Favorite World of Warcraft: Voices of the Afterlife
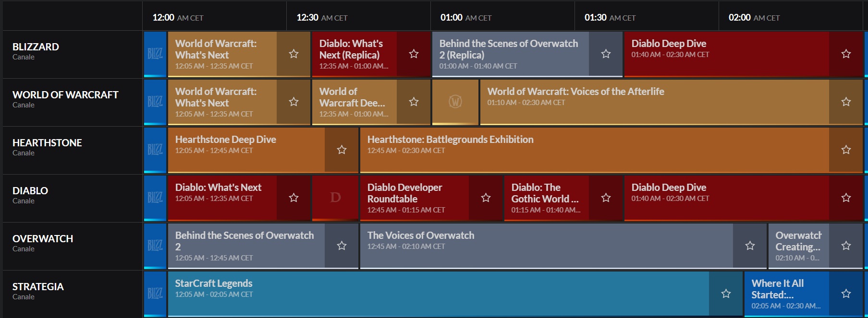868x318 pixels. coord(846,102)
